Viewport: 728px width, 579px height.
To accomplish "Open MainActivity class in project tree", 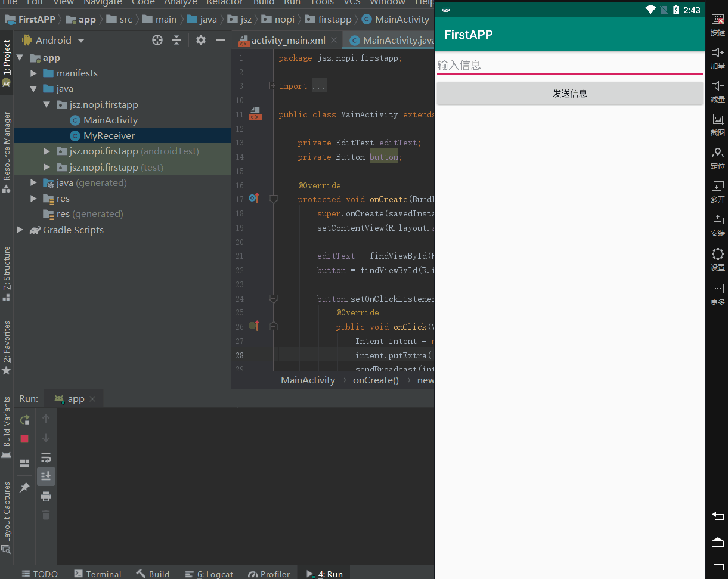I will tap(110, 120).
